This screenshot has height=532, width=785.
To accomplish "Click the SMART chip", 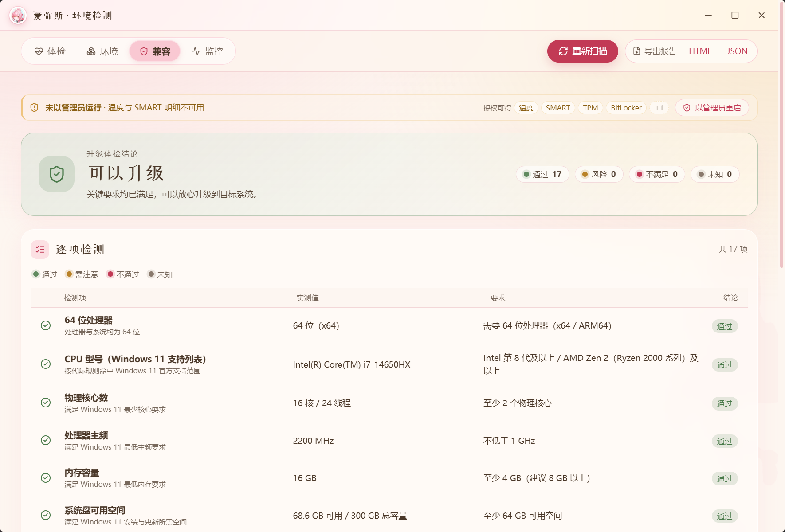I will pos(558,108).
